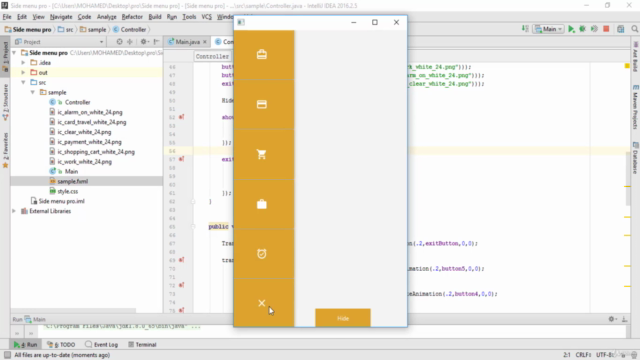Open project structure icon in top toolbar

tap(621, 29)
